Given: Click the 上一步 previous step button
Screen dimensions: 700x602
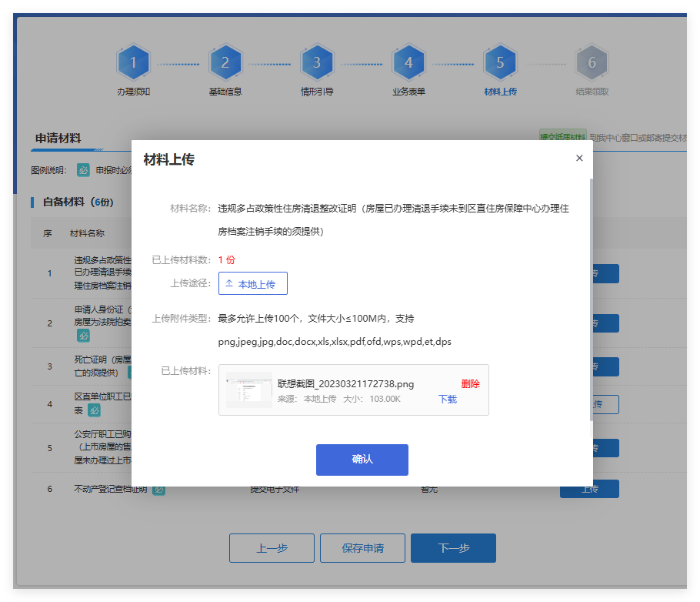Looking at the screenshot, I should click(272, 548).
